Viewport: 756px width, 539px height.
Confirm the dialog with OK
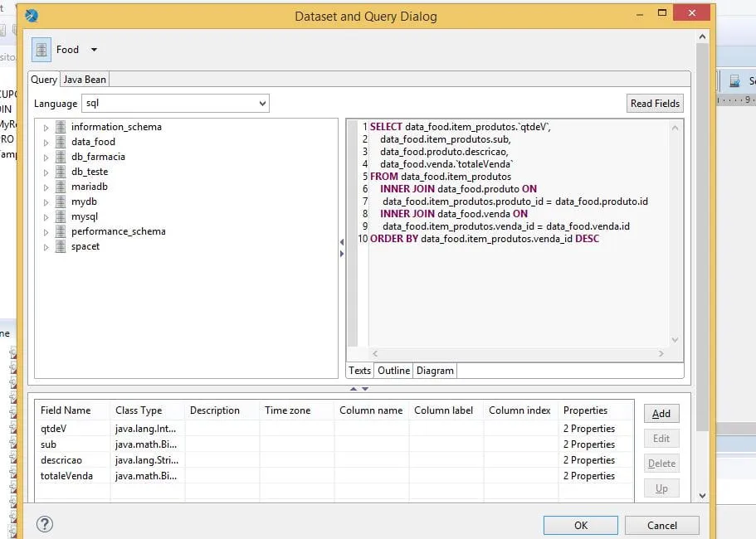point(580,525)
